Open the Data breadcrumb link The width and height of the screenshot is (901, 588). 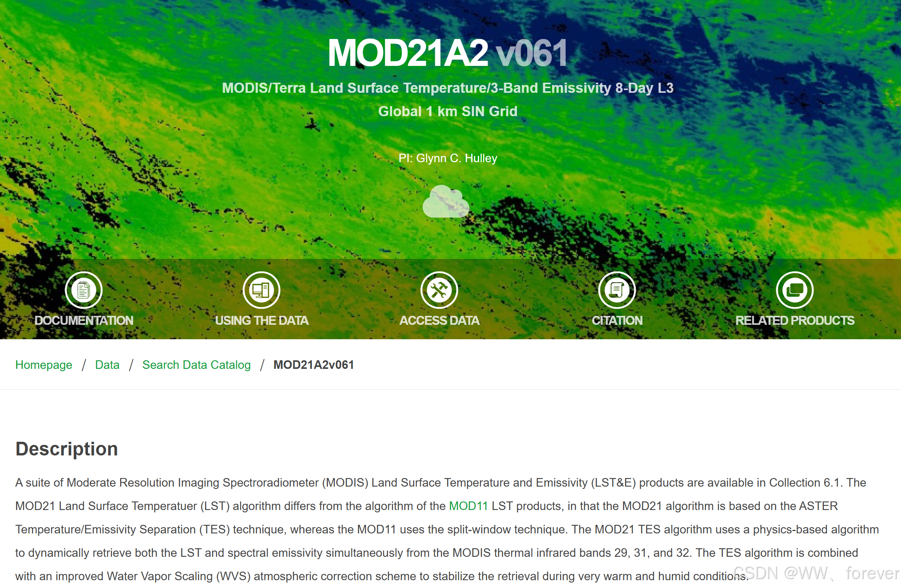click(x=107, y=365)
